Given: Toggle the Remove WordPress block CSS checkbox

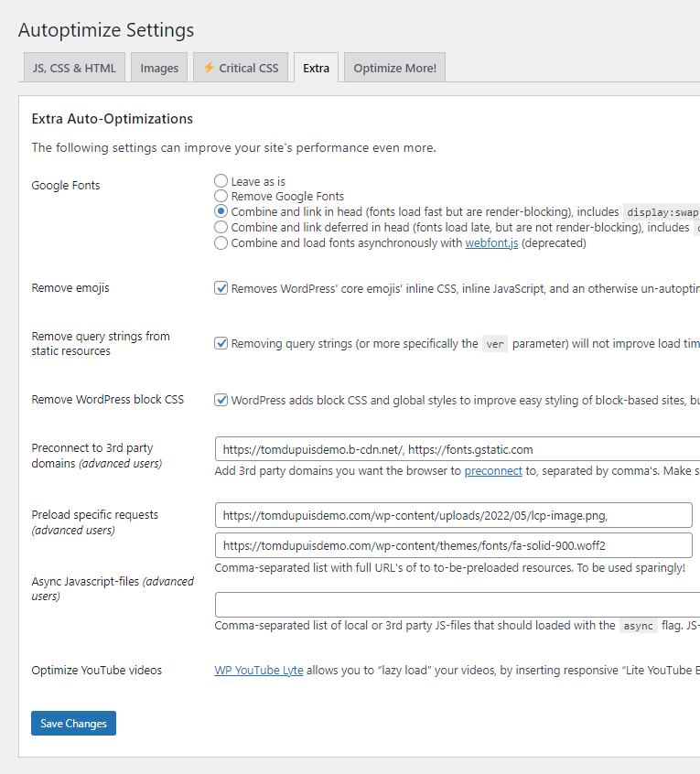Looking at the screenshot, I should pyautogui.click(x=221, y=400).
